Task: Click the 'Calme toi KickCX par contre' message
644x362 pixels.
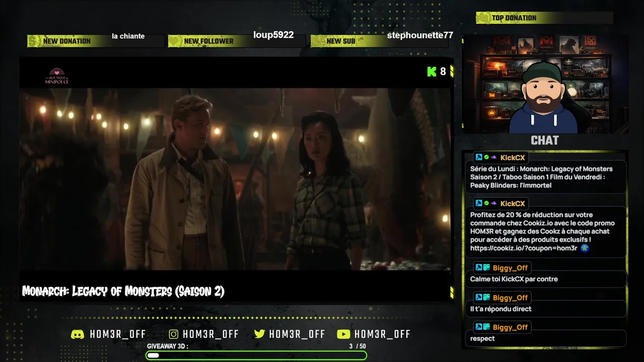Action: pyautogui.click(x=514, y=279)
